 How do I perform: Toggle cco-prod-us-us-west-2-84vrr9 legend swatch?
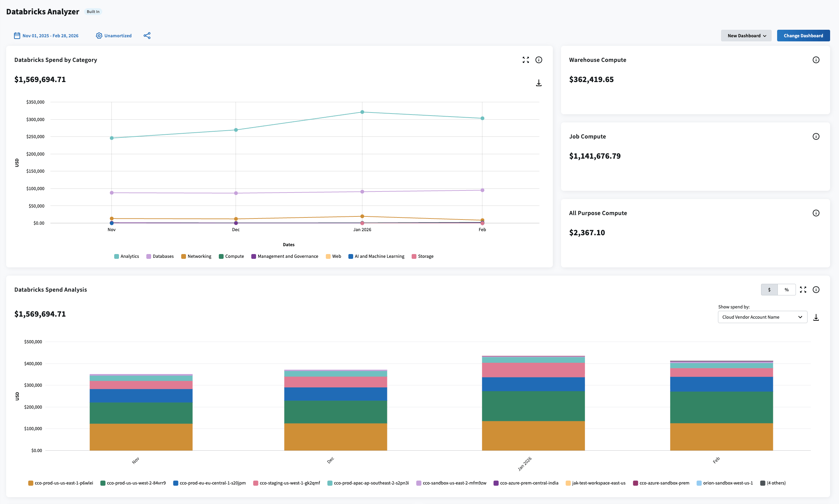coord(103,483)
